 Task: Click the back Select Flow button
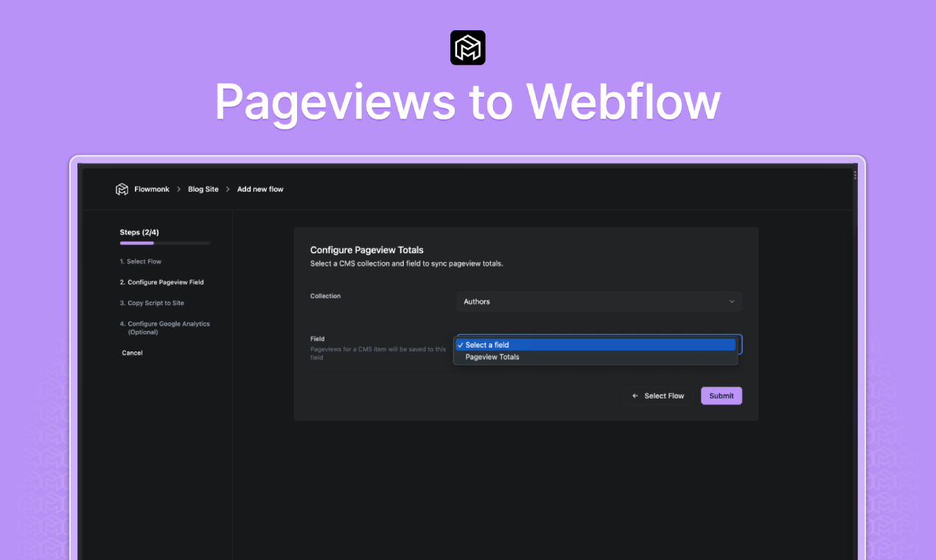point(658,396)
